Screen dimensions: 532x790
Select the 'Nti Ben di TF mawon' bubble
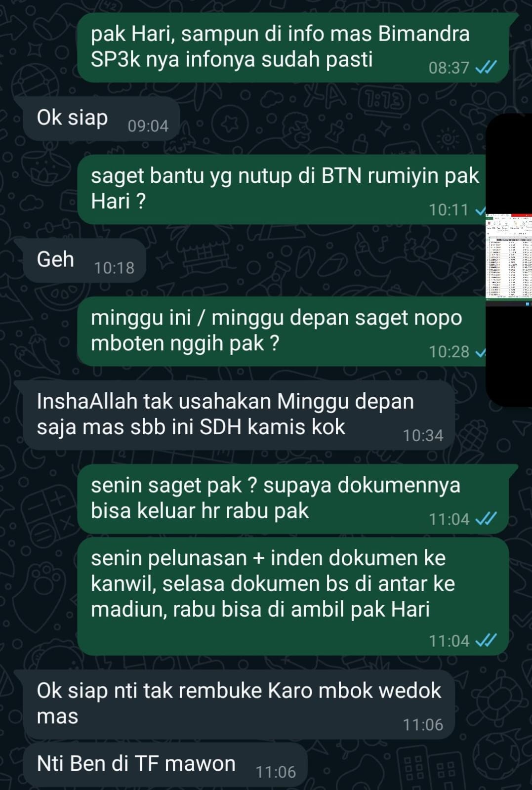(x=164, y=765)
